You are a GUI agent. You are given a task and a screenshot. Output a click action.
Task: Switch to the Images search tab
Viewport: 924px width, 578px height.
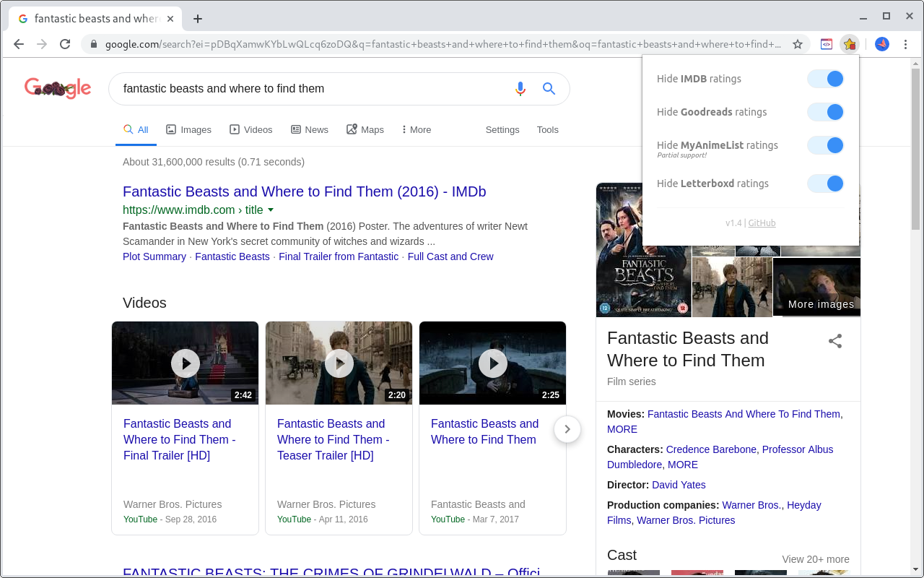point(188,129)
